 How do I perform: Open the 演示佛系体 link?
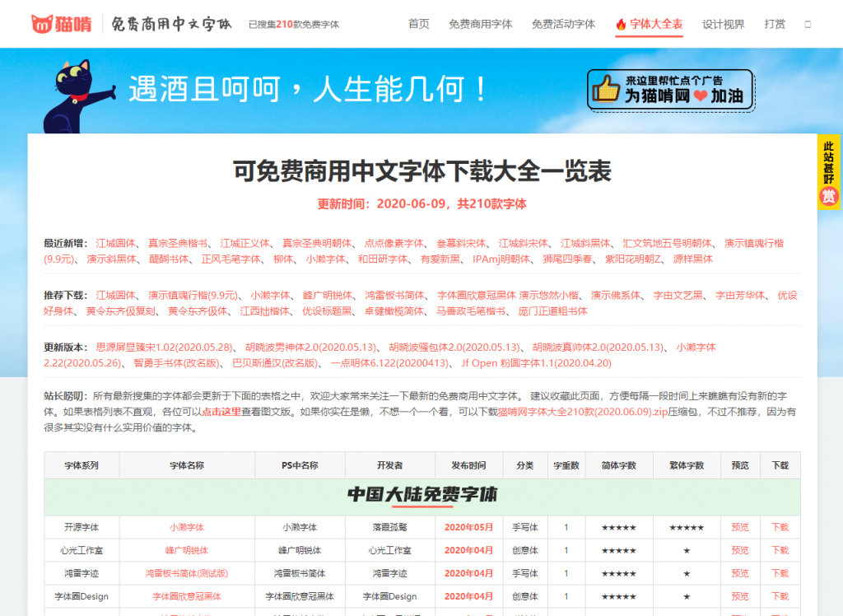pyautogui.click(x=616, y=296)
